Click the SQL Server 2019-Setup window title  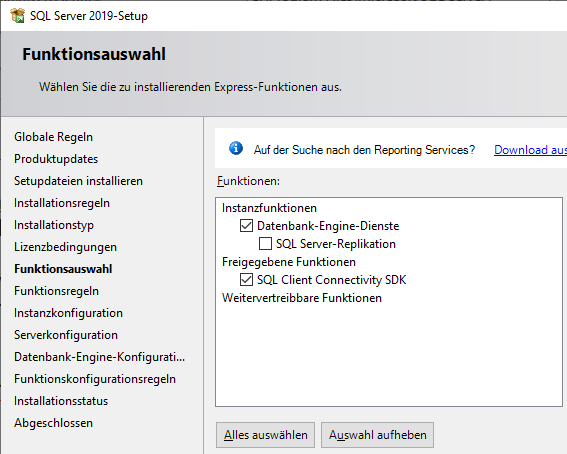[x=89, y=16]
